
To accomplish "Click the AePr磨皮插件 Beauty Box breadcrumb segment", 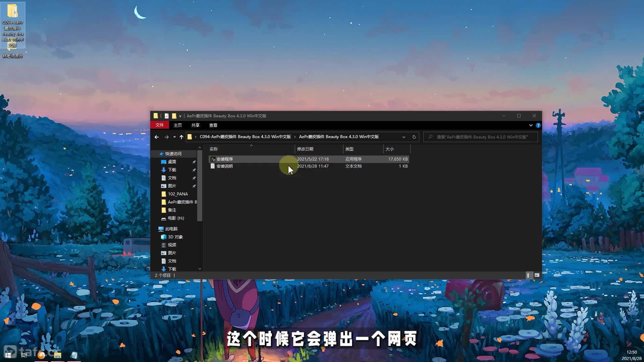I will [339, 137].
